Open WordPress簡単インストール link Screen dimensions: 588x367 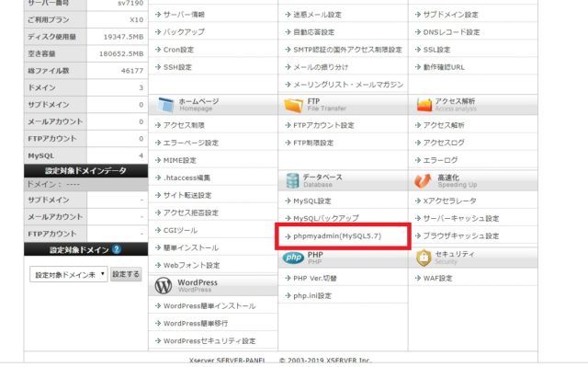tap(209, 306)
